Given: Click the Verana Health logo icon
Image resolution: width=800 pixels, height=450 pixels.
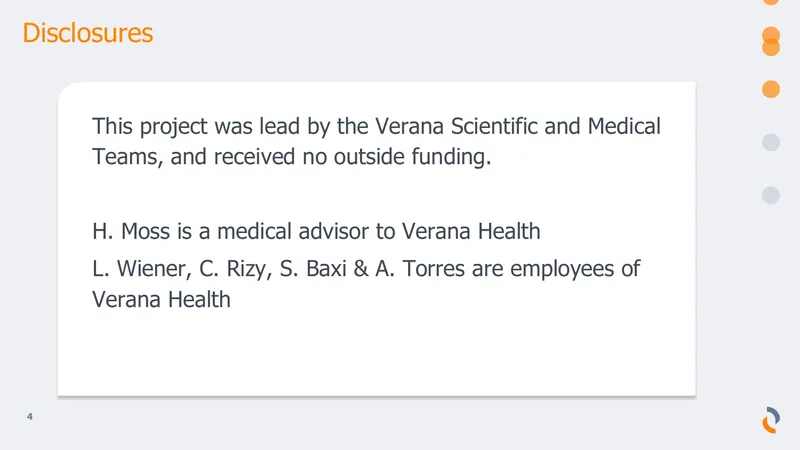Looking at the screenshot, I should [x=771, y=420].
